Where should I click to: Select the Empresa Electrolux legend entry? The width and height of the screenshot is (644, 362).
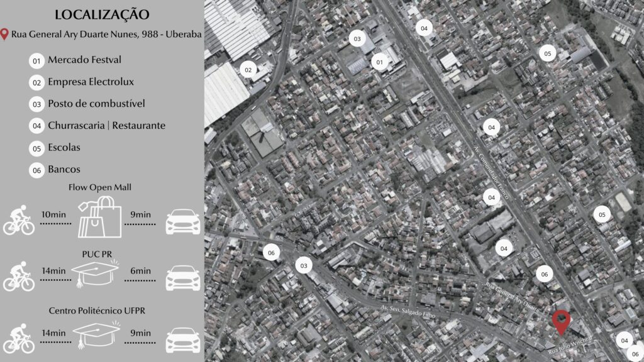91,82
